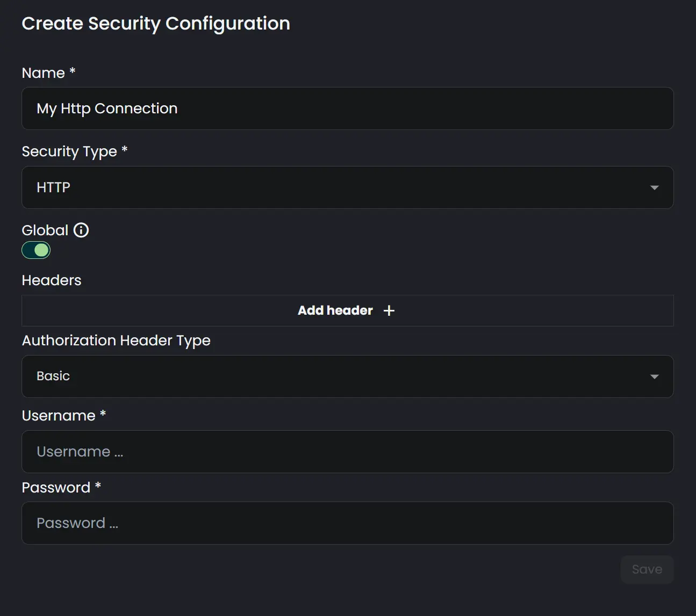
Task: Click the Name field with My Http Connection
Action: [347, 108]
